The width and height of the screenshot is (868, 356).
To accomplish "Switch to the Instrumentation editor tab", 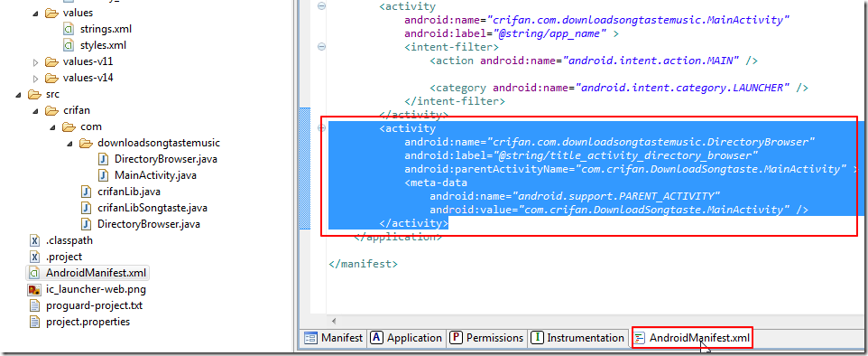I will pos(578,338).
